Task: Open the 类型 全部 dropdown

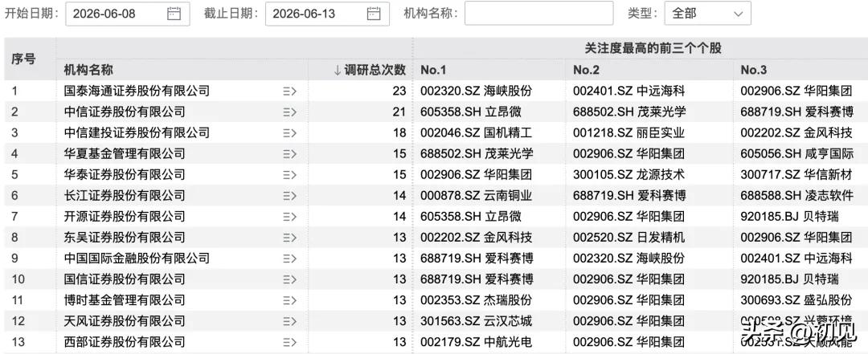Action: [707, 14]
